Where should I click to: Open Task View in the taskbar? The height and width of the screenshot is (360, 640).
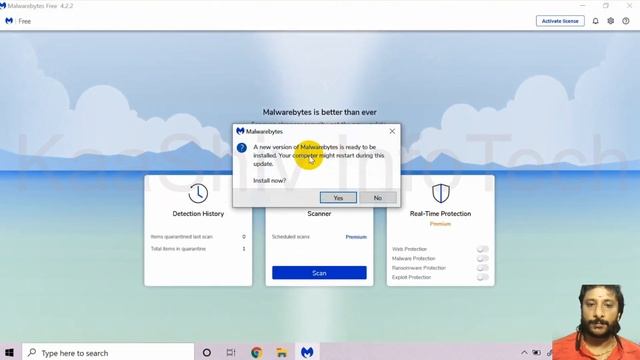(231, 352)
